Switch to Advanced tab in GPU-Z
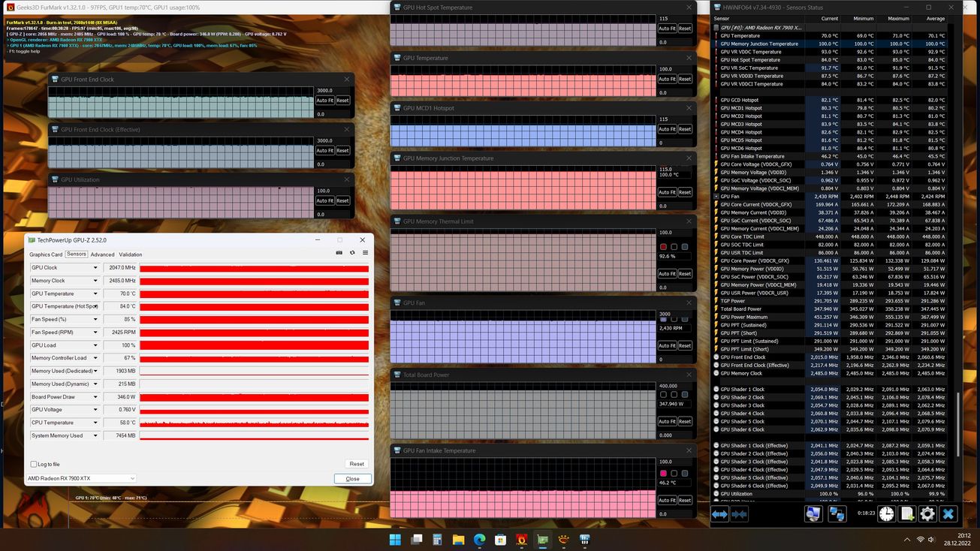Screen dimensions: 980x551 (x=103, y=254)
